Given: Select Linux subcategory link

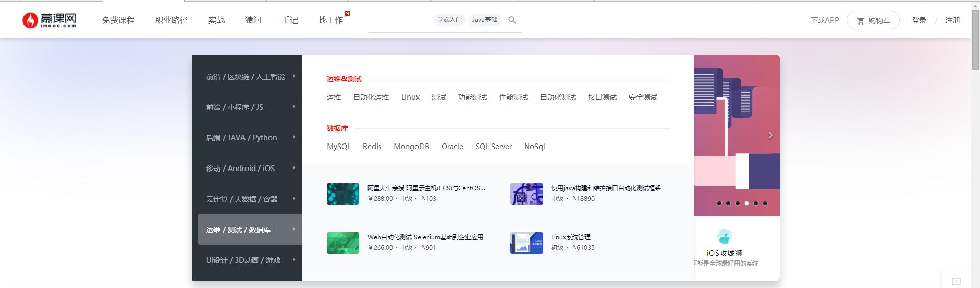Looking at the screenshot, I should tap(410, 97).
